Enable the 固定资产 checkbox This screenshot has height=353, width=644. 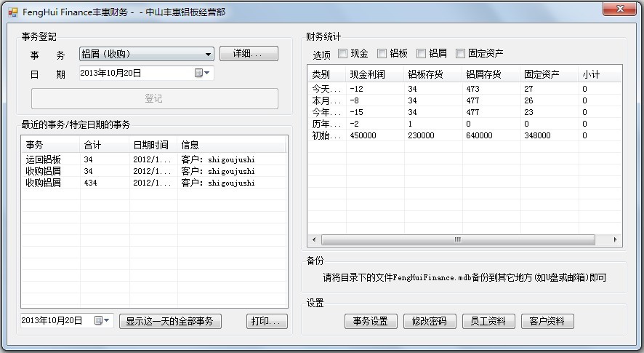pyautogui.click(x=460, y=53)
